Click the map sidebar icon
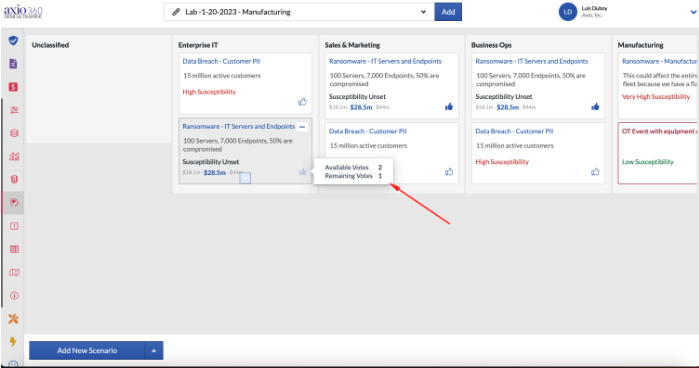The height and width of the screenshot is (368, 699). 14,272
